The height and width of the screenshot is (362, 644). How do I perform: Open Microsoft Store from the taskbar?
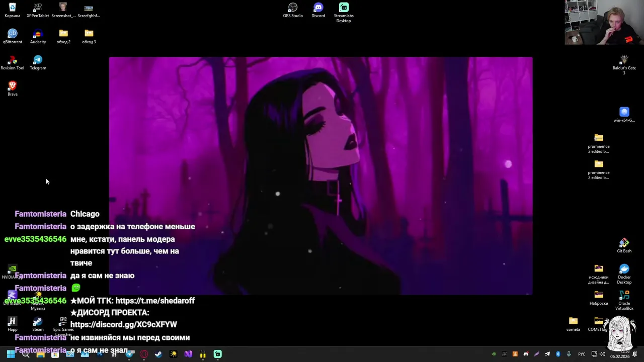pos(55,354)
